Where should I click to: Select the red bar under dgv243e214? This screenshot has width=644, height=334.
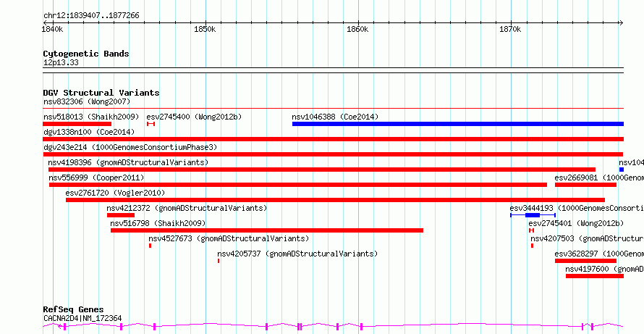tap(333, 154)
